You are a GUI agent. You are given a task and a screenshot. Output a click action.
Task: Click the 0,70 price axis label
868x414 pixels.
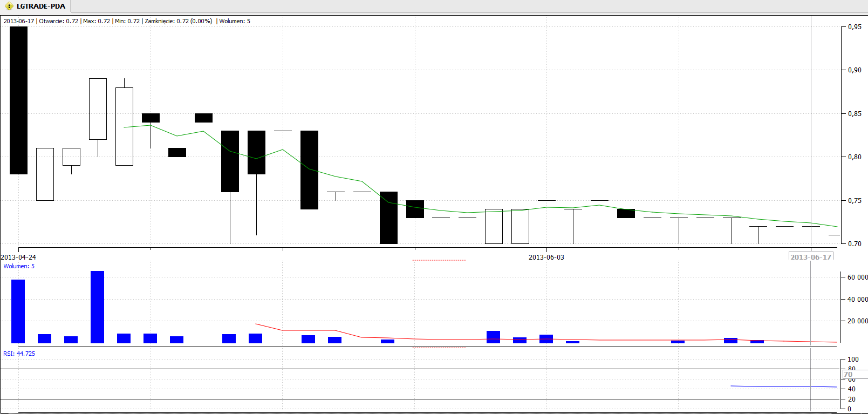pyautogui.click(x=855, y=243)
